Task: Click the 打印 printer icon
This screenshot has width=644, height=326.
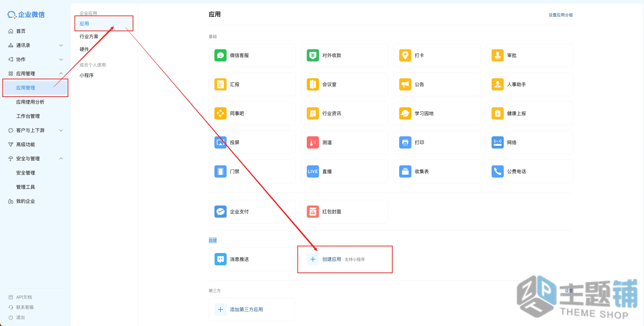Action: 405,142
